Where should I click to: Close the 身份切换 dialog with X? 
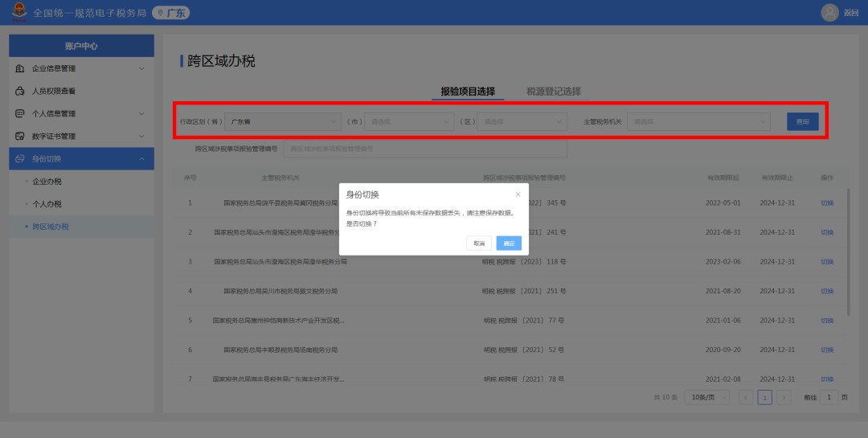518,194
